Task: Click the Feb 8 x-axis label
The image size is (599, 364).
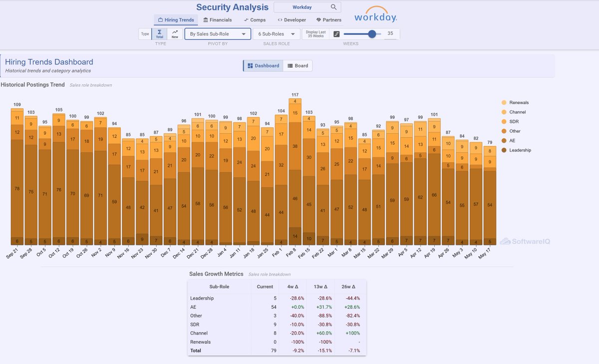Action: [x=292, y=252]
